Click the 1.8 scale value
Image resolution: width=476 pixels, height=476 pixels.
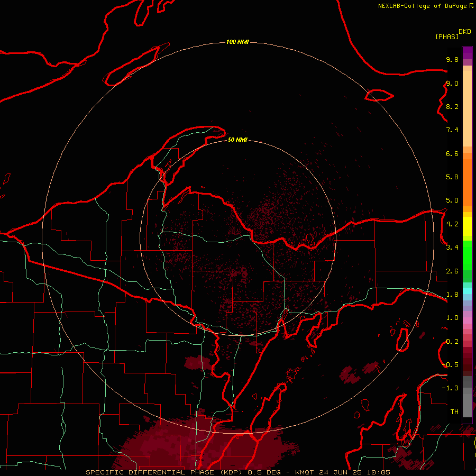click(452, 294)
